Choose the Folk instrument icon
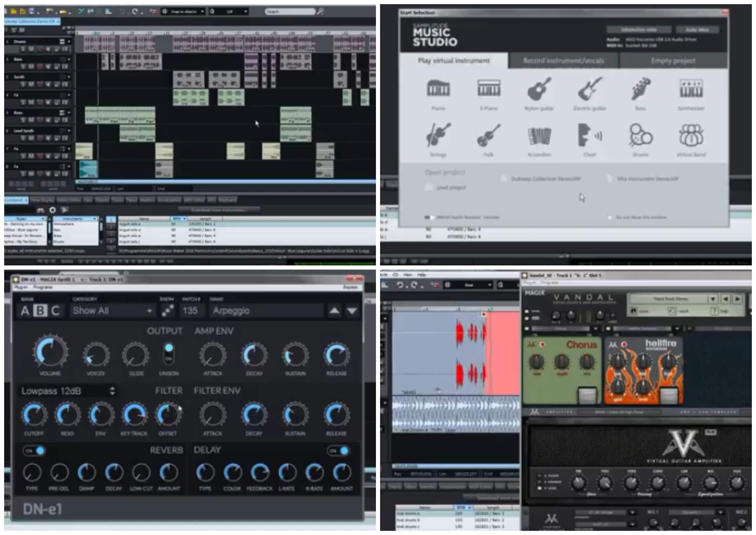756x535 pixels. pos(489,135)
